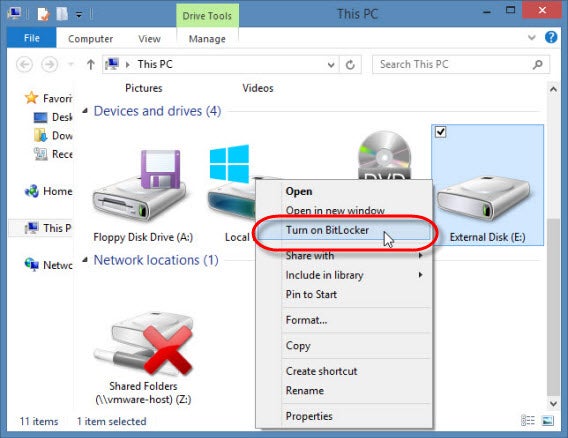
Task: Open the Pictures folder
Action: pos(144,88)
